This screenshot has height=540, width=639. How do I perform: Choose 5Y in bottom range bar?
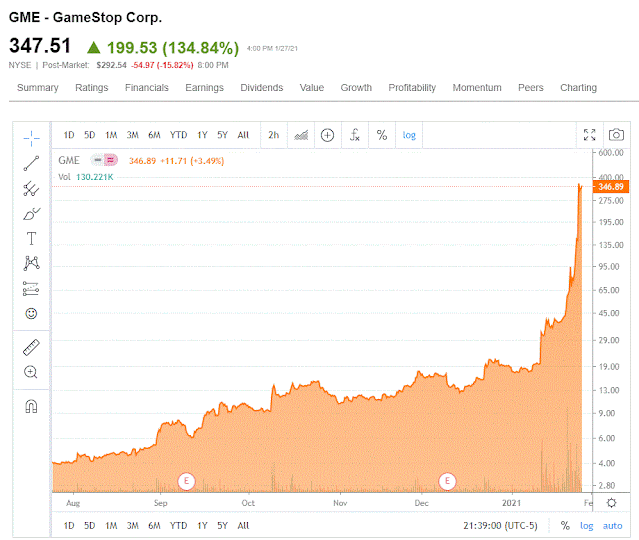(x=222, y=526)
